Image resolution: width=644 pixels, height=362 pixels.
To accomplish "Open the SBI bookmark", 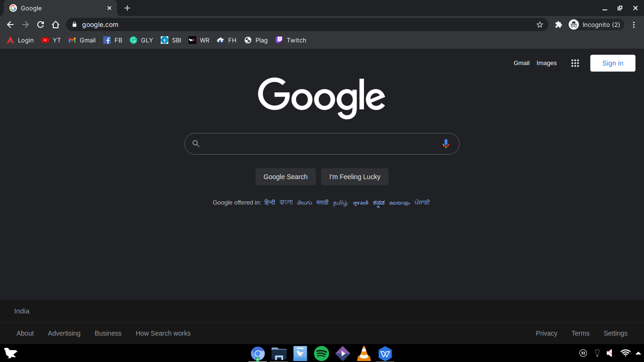I will 171,40.
